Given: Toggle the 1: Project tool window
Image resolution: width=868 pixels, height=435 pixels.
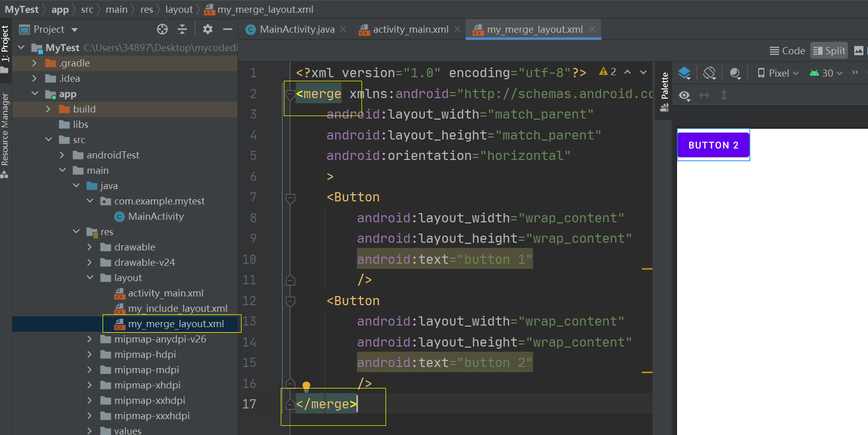Looking at the screenshot, I should 5,49.
